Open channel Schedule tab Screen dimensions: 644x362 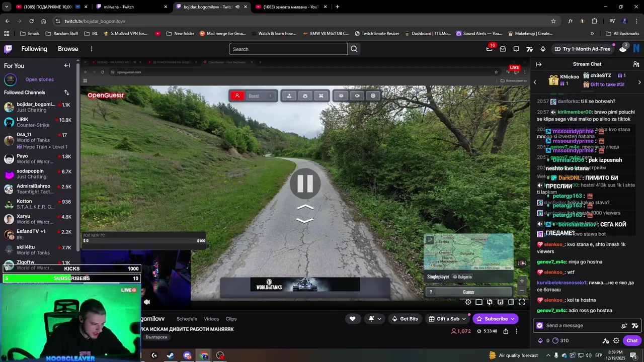coord(187,319)
